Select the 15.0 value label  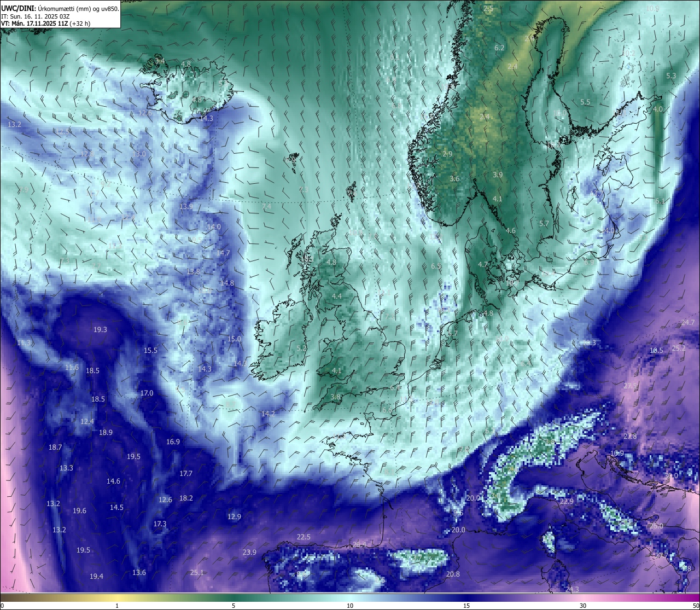tap(234, 339)
